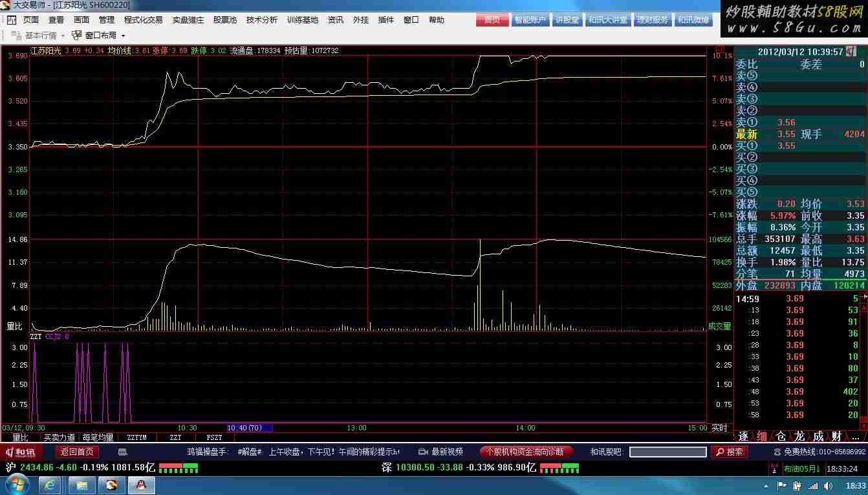Image resolution: width=868 pixels, height=495 pixels.
Task: Click the … more button after 财
Action: (x=855, y=437)
